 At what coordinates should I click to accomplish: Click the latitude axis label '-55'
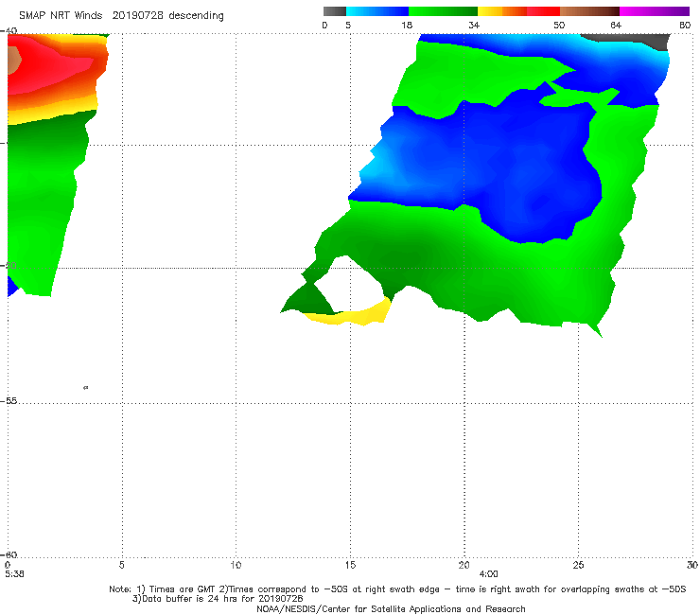9,401
